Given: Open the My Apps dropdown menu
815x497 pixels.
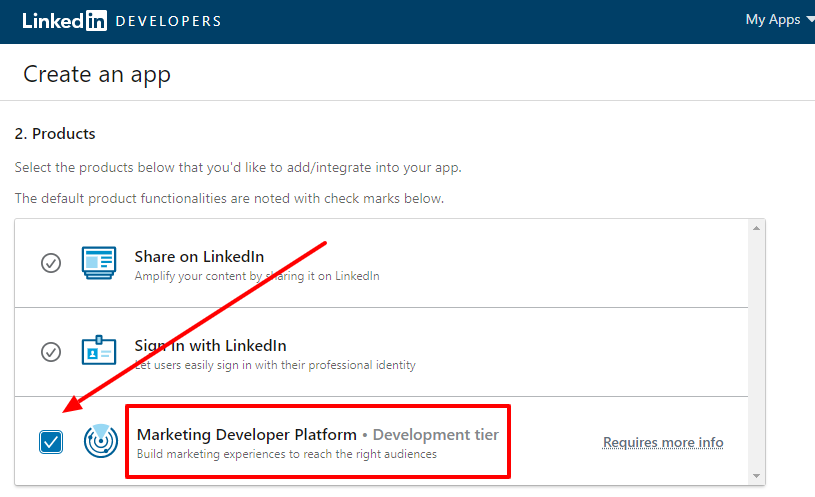Looking at the screenshot, I should [779, 20].
